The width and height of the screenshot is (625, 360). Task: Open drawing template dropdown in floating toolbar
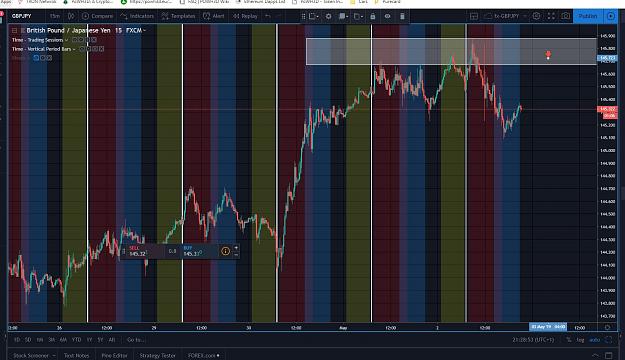point(314,16)
